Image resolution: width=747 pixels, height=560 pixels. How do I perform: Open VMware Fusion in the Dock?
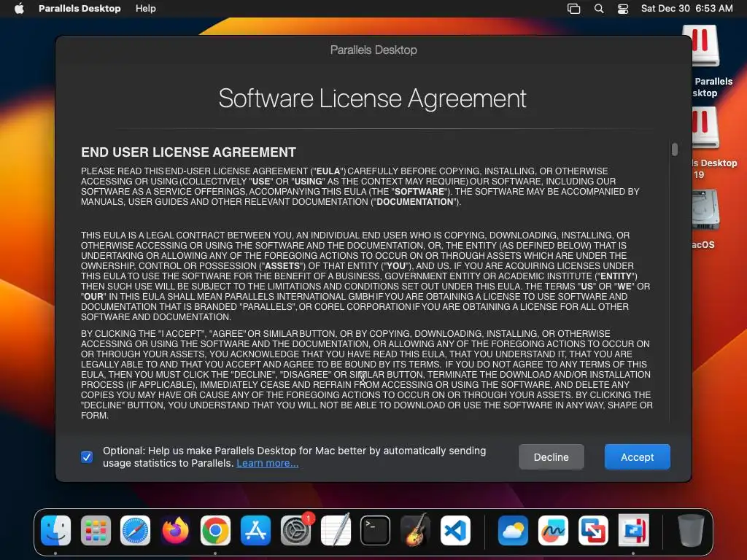pyautogui.click(x=593, y=531)
